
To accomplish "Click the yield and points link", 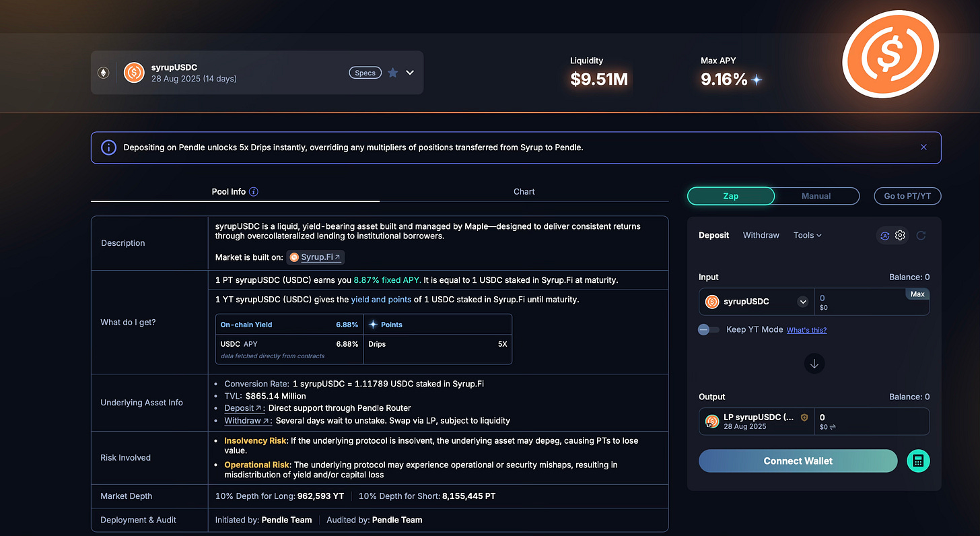I will coord(381,300).
